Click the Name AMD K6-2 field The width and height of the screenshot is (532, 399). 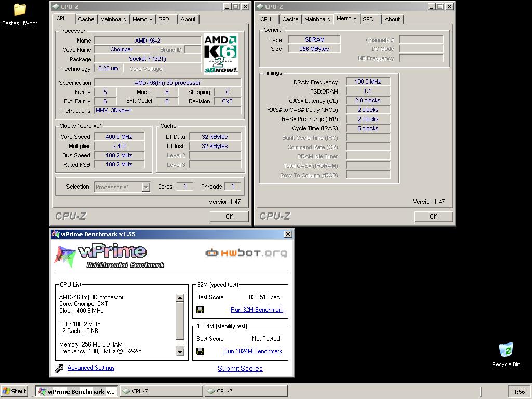click(x=148, y=41)
